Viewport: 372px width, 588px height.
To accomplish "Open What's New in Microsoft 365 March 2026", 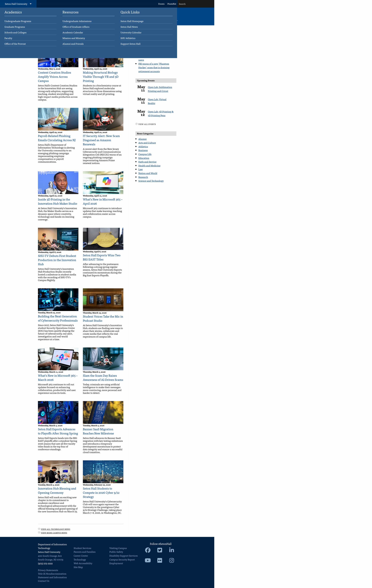I will coord(58,378).
